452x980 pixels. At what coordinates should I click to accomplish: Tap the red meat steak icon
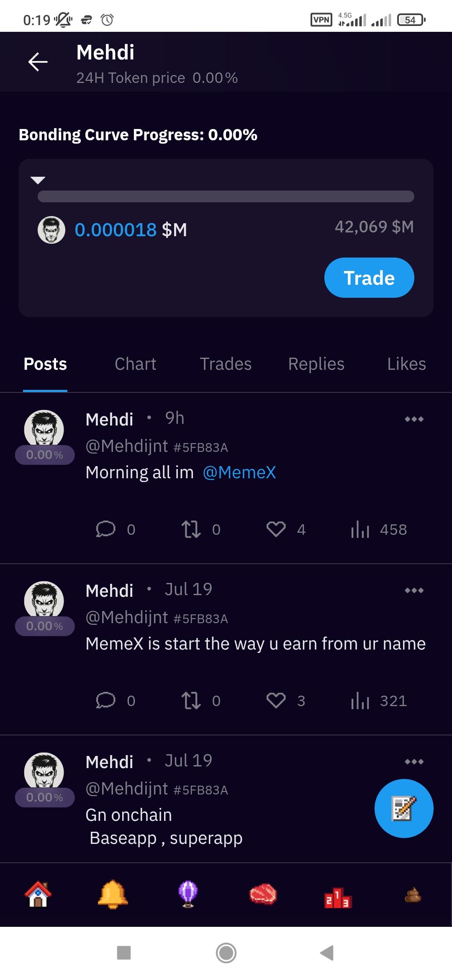point(263,894)
